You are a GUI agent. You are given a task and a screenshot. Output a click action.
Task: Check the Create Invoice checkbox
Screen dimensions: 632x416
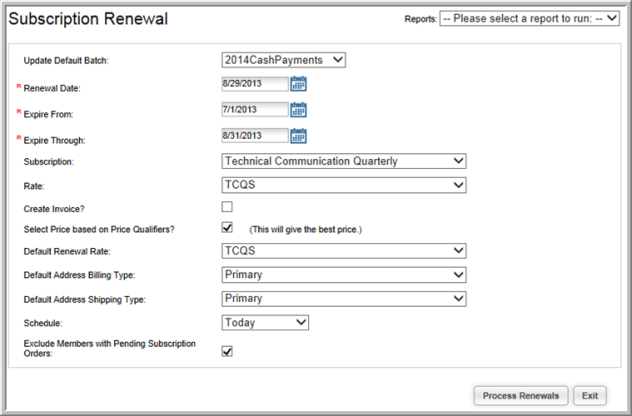(x=227, y=207)
